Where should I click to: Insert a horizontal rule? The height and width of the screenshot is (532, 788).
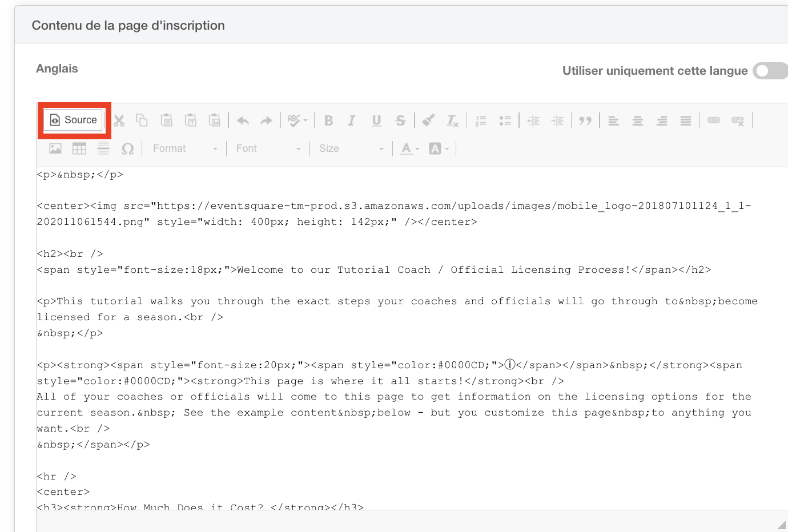(103, 148)
